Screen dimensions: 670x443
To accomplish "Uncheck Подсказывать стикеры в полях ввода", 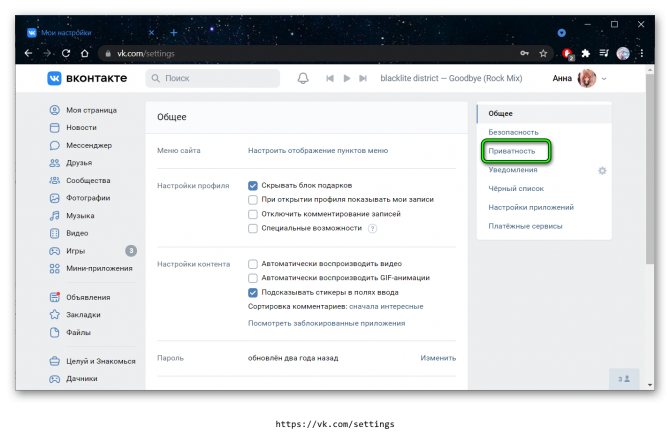I will point(253,293).
